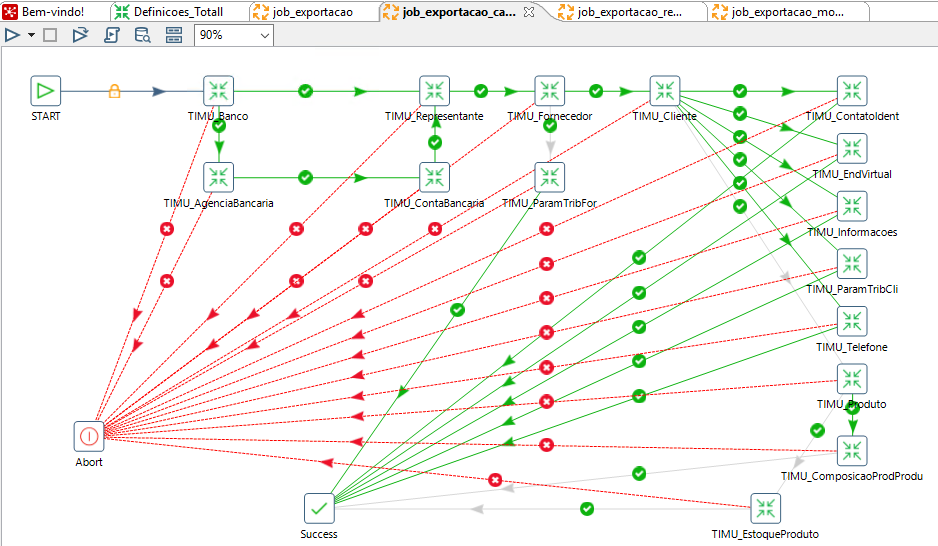This screenshot has height=546, width=938.
Task: Click the TIMU_Telefone label
Action: point(852,347)
